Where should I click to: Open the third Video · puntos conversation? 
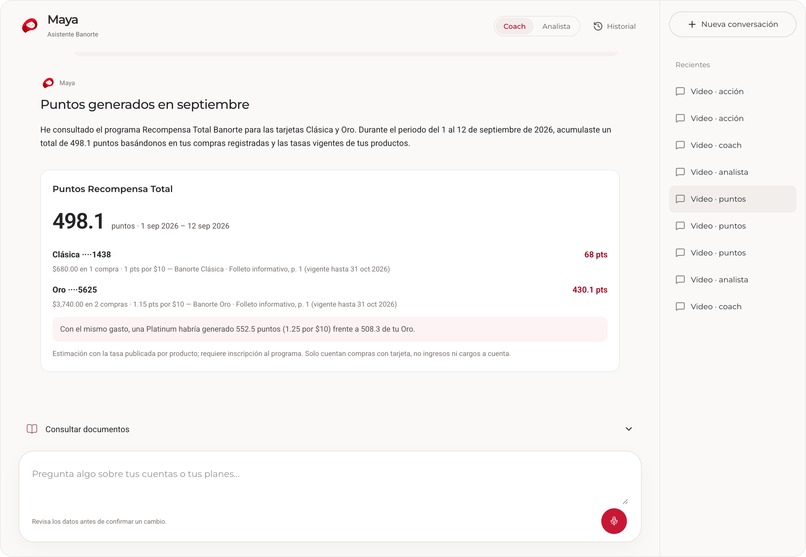(x=732, y=253)
